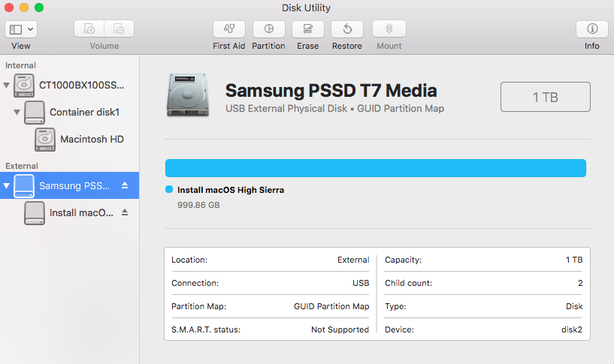The height and width of the screenshot is (364, 614).
Task: Collapse the Samsung PSSD disk tree
Action: (8, 185)
